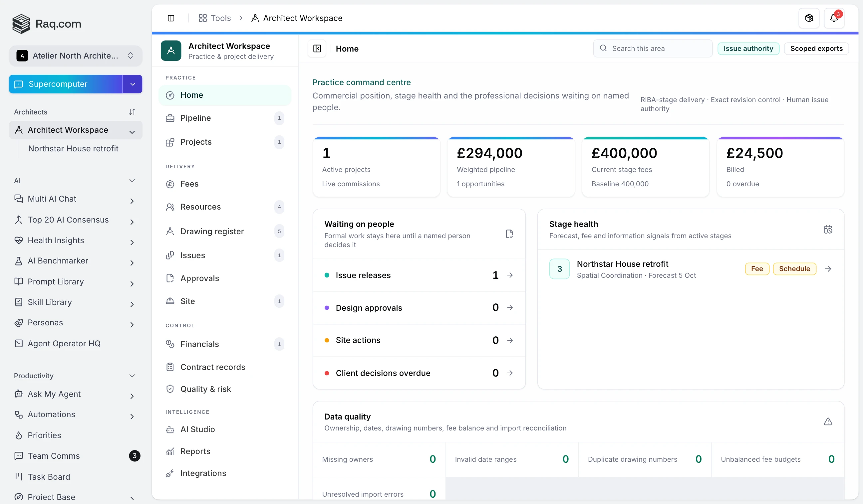Collapse the AI section chevron
The height and width of the screenshot is (504, 863).
coord(132,181)
